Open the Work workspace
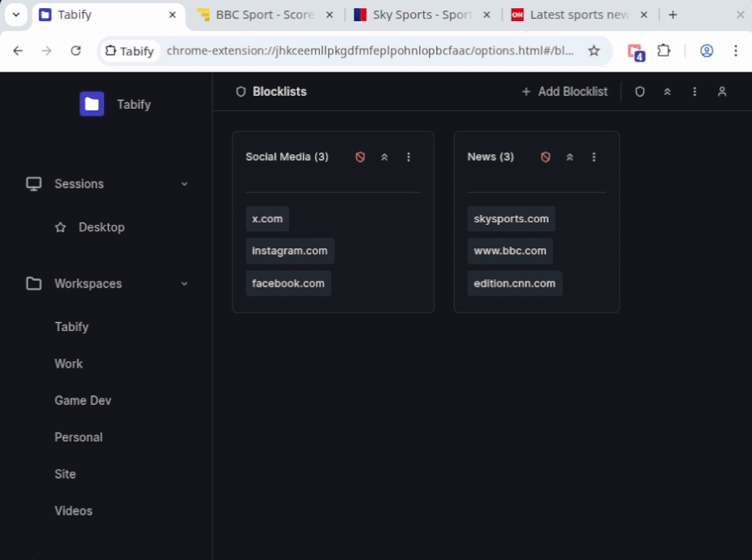 68,364
